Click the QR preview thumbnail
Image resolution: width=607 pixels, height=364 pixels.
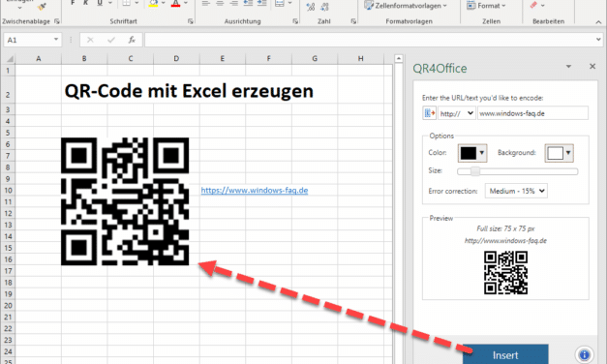click(x=505, y=273)
